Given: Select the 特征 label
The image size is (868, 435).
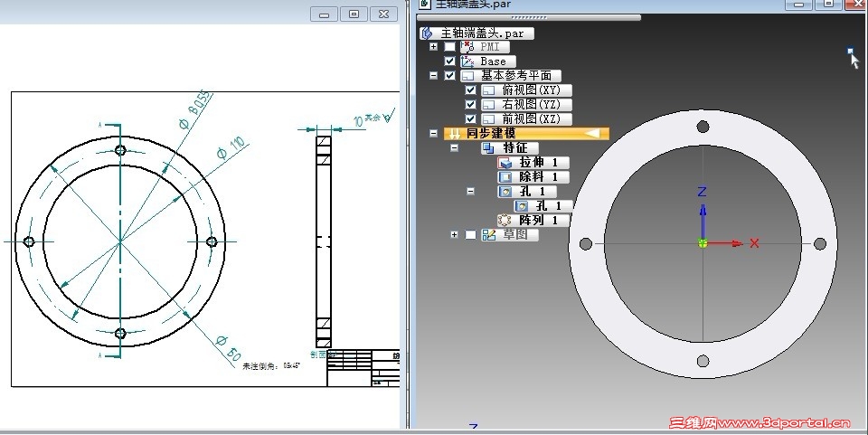Looking at the screenshot, I should click(515, 147).
